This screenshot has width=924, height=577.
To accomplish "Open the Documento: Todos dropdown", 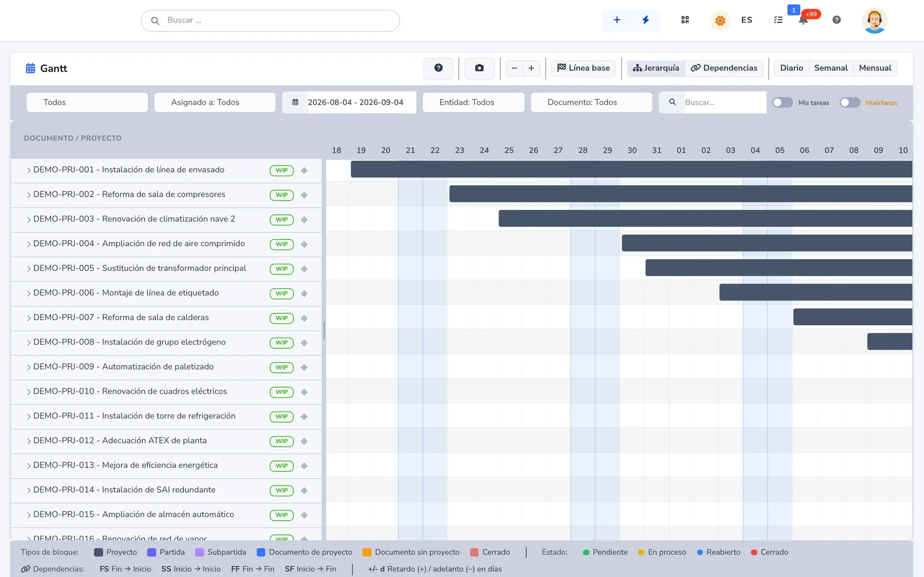I will pyautogui.click(x=591, y=102).
